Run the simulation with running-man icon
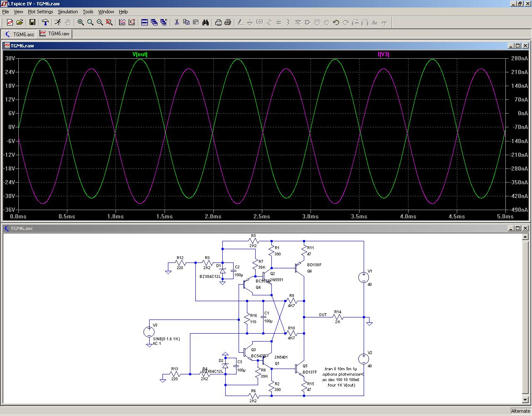This screenshot has height=416, width=532. coord(58,22)
